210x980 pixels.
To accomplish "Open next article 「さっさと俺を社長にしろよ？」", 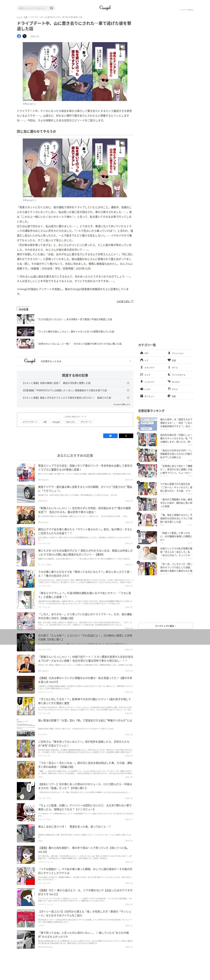I will [75, 331].
